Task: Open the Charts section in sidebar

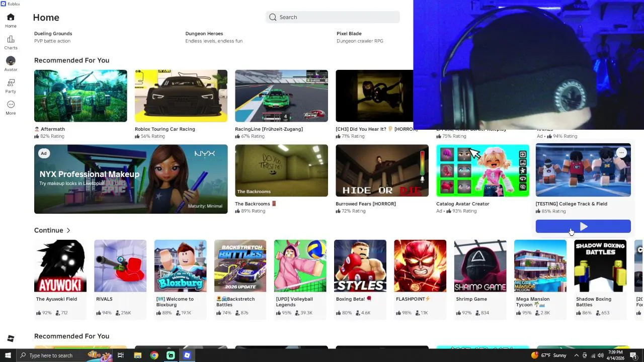Action: [11, 43]
